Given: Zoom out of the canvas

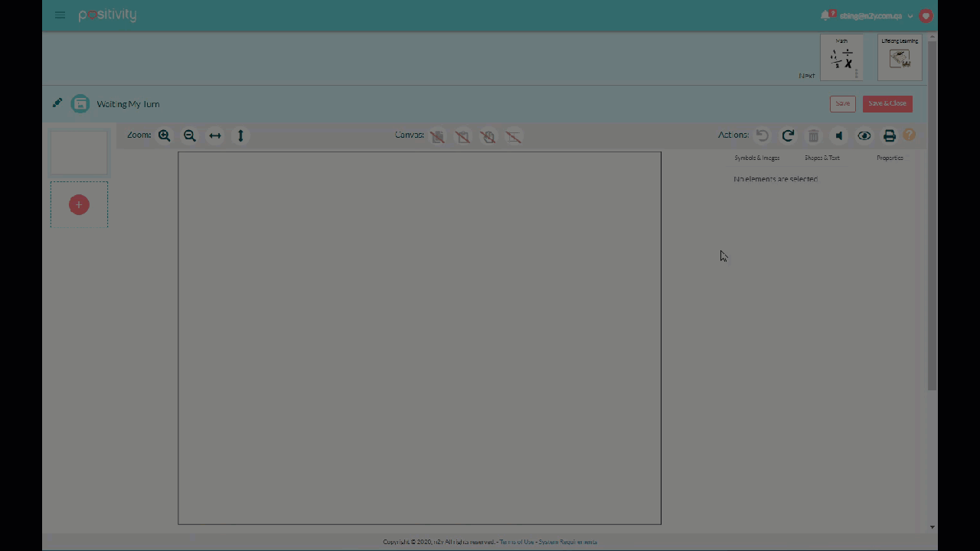Looking at the screenshot, I should click(189, 135).
